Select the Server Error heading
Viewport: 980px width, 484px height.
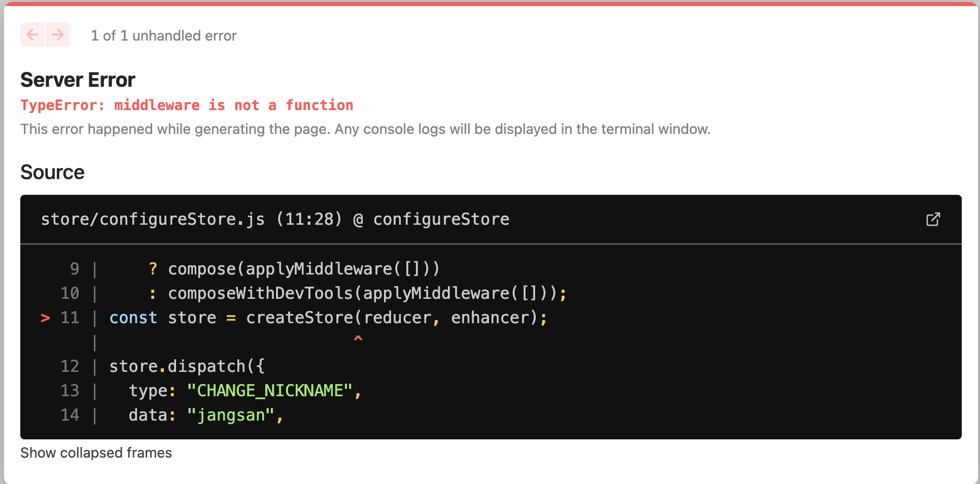click(x=78, y=80)
